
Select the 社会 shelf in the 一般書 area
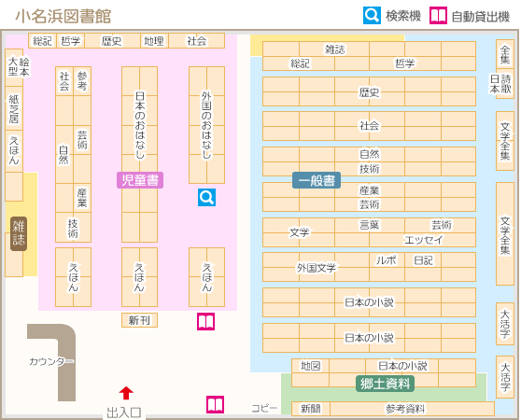[369, 126]
